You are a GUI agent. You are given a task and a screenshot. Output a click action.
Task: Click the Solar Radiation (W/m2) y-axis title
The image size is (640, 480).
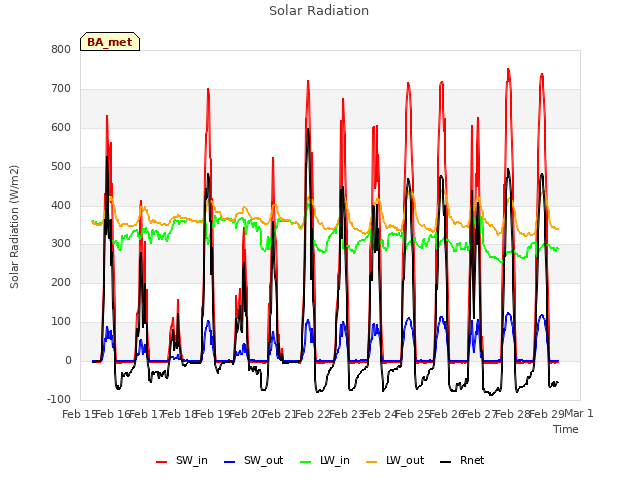(x=14, y=227)
